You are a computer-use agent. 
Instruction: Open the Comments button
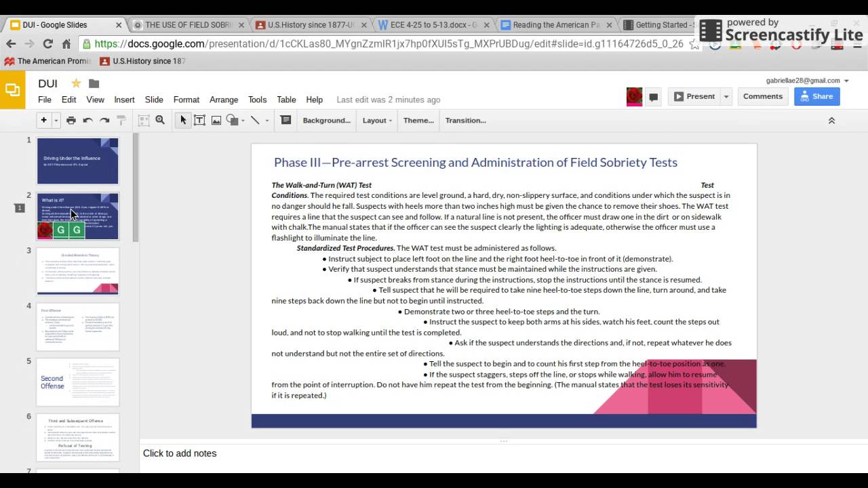763,96
